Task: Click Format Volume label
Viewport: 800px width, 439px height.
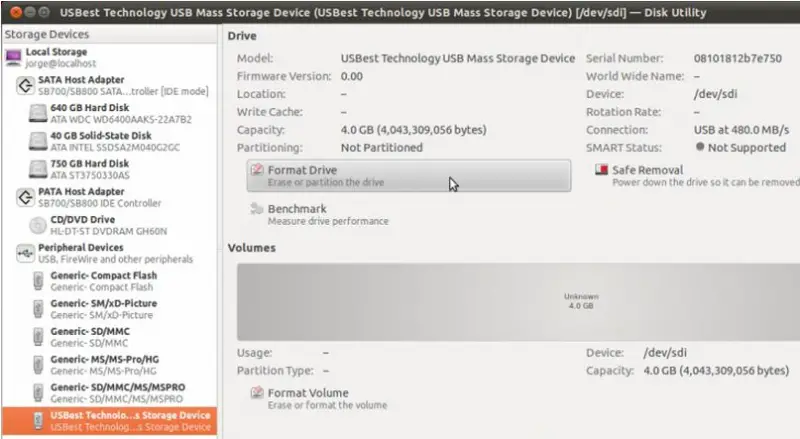Action: [308, 393]
